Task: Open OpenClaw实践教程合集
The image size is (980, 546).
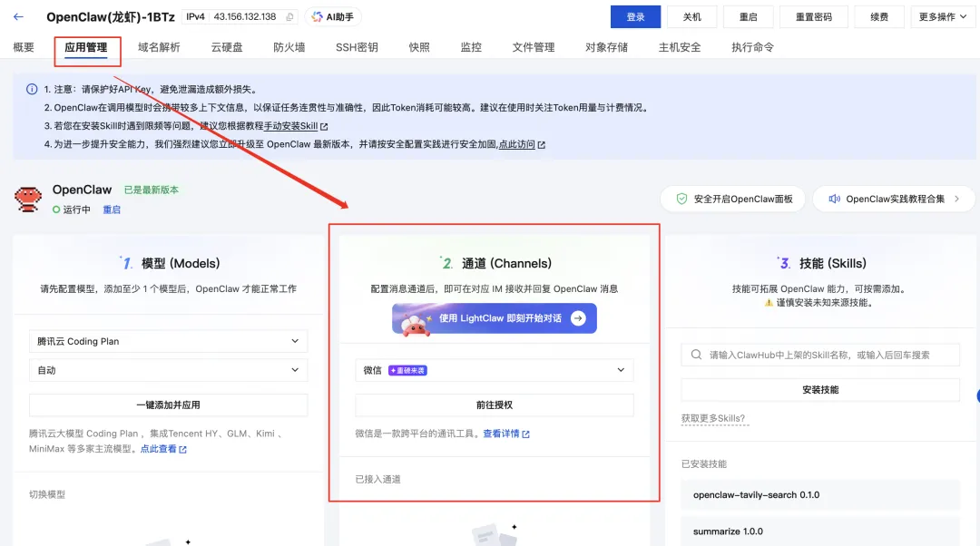Action: coord(895,199)
